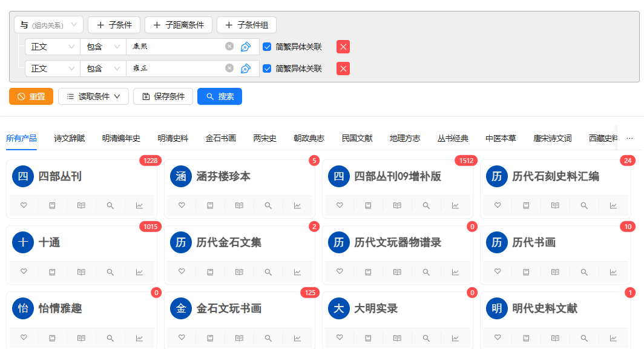Screen dimensions: 644x349
Task: Click the search icon under 涵芬楼珍本
Action: [268, 205]
